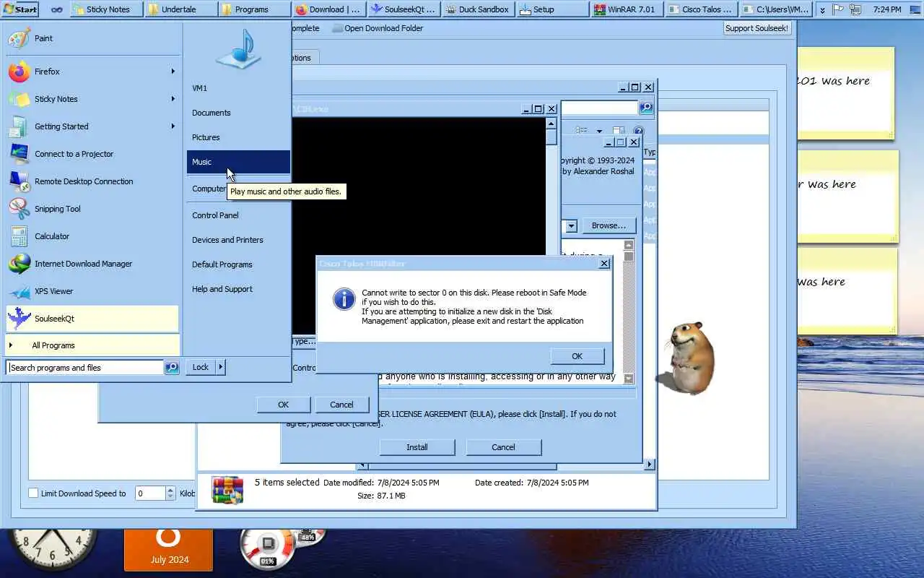Open the view options dropdown arrow in Explorer
The width and height of the screenshot is (924, 578).
click(599, 131)
